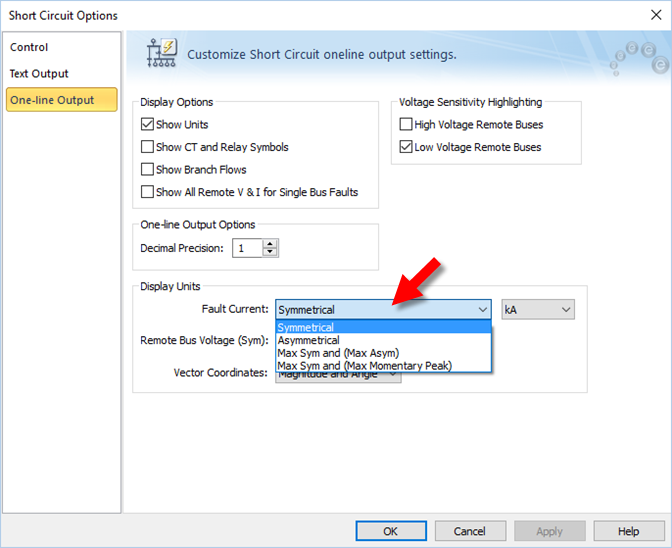
Task: Select Max Sym and (Max Asym) option
Action: coord(338,353)
